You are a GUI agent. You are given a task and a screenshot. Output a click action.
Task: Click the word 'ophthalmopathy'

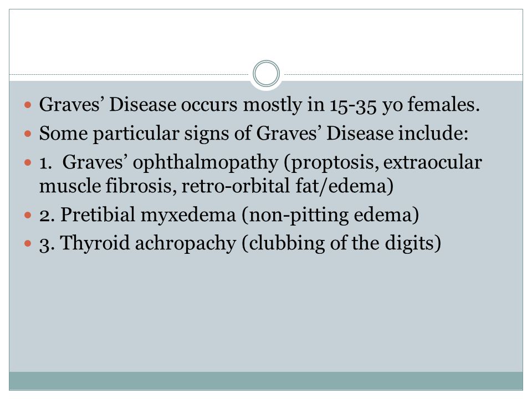click(206, 162)
